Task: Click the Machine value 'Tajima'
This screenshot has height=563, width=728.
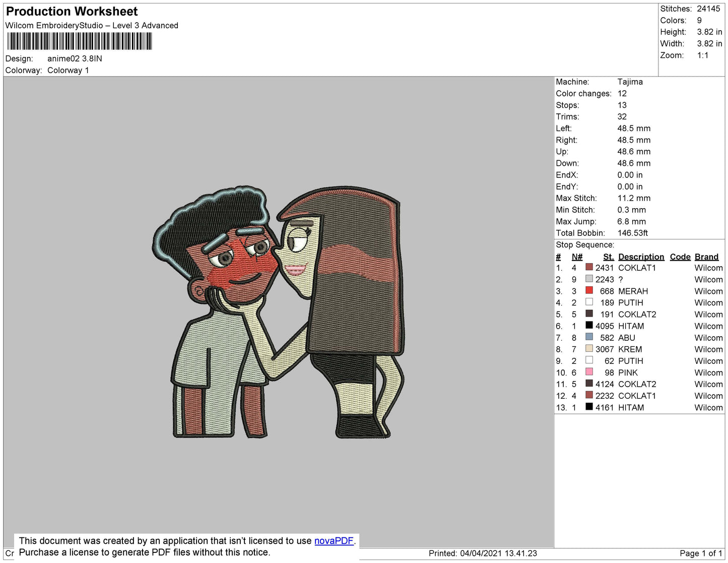Action: tap(630, 82)
